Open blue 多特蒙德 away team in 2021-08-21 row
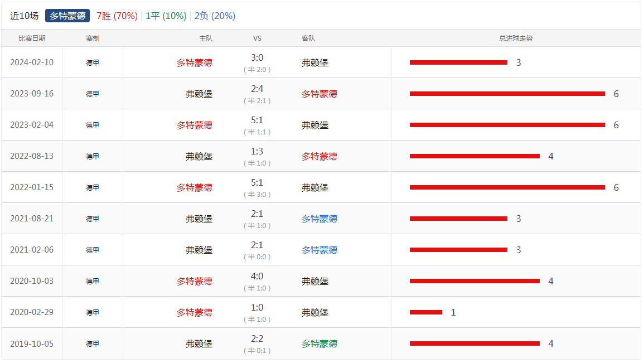 [319, 219]
